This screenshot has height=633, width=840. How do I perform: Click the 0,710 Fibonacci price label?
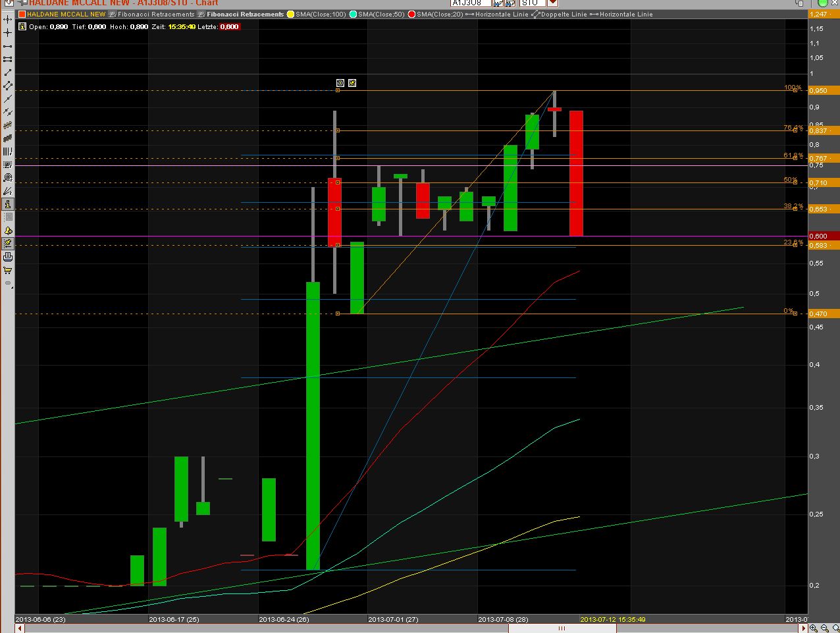click(823, 182)
